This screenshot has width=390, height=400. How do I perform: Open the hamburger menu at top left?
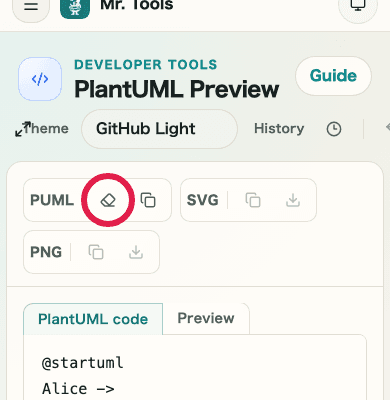coord(31,6)
